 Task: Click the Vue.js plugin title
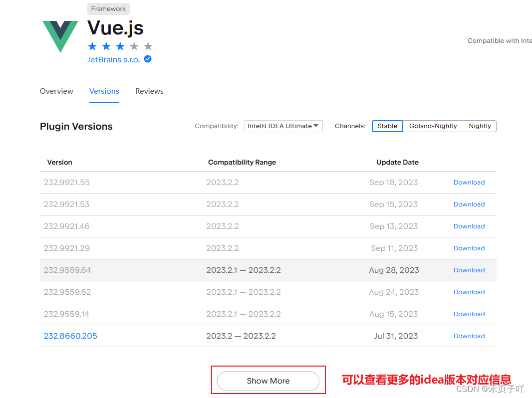115,28
